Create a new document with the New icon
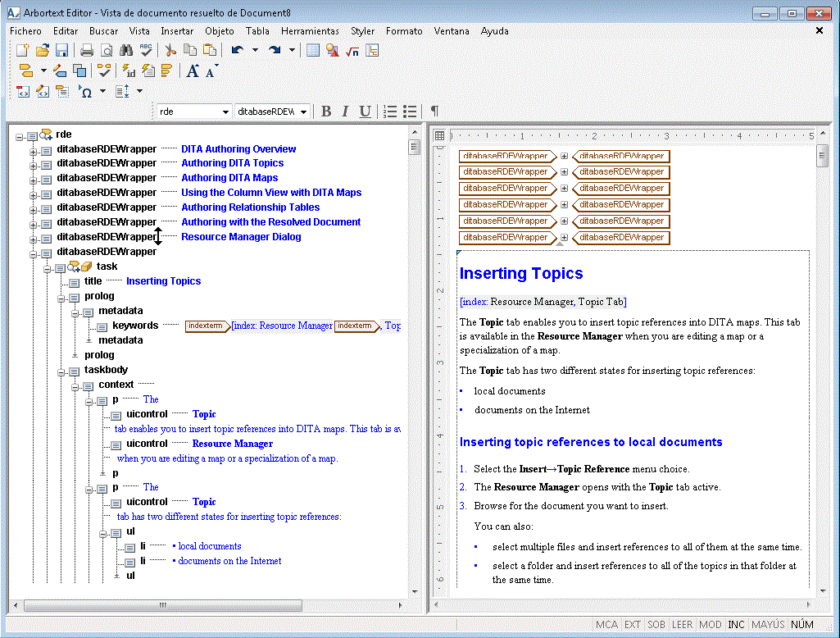This screenshot has width=840, height=638. (22, 50)
